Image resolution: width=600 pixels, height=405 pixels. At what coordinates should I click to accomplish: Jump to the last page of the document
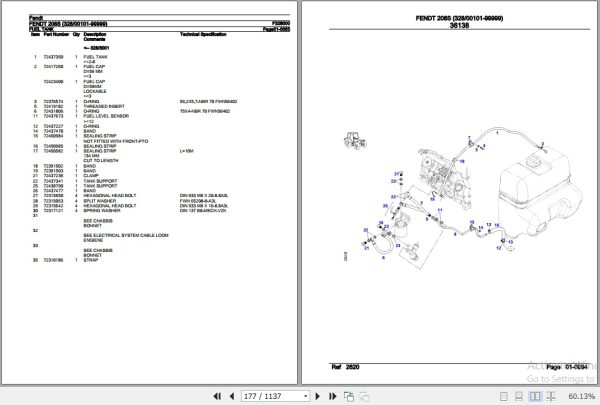point(332,396)
